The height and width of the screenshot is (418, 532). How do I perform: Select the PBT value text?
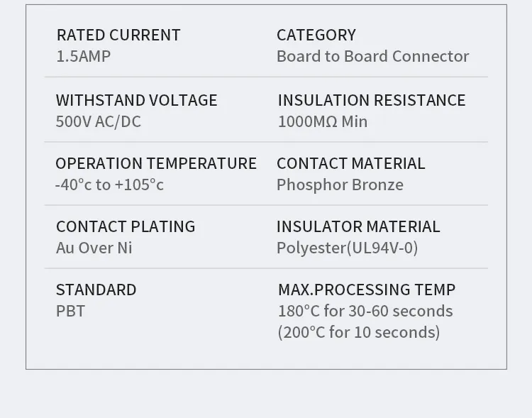click(70, 311)
